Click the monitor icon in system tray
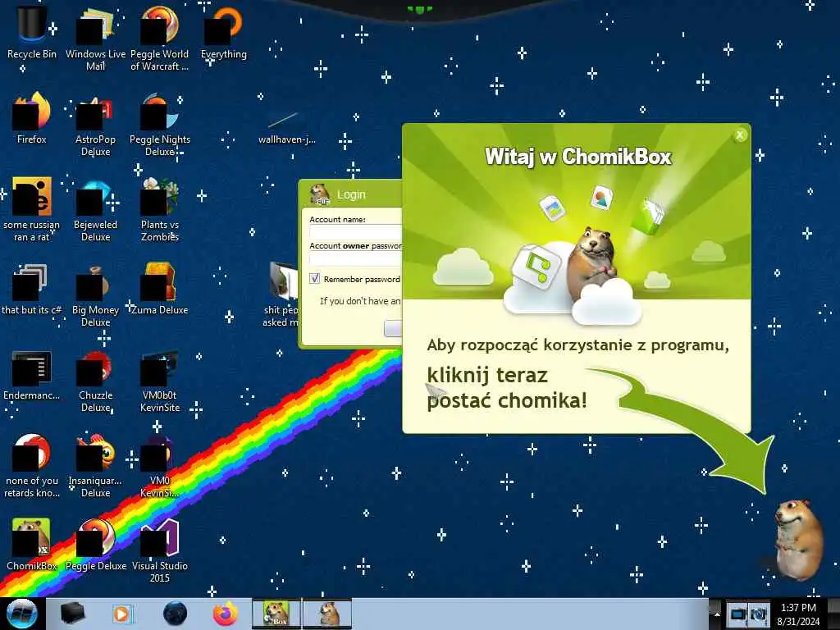The height and width of the screenshot is (630, 840). coord(738,614)
